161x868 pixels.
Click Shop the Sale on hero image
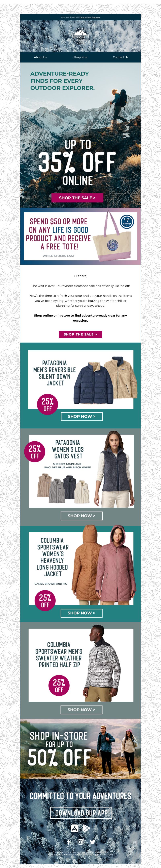pos(77,198)
